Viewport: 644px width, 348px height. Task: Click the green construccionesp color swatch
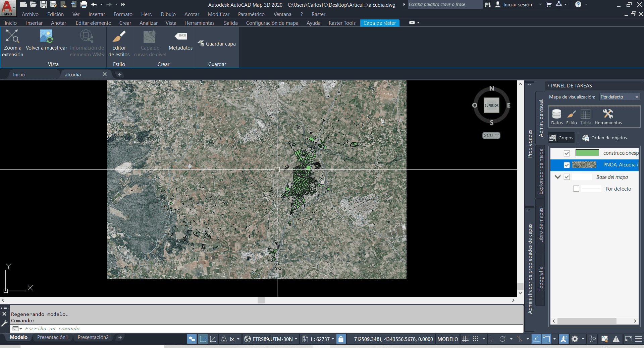click(x=588, y=153)
